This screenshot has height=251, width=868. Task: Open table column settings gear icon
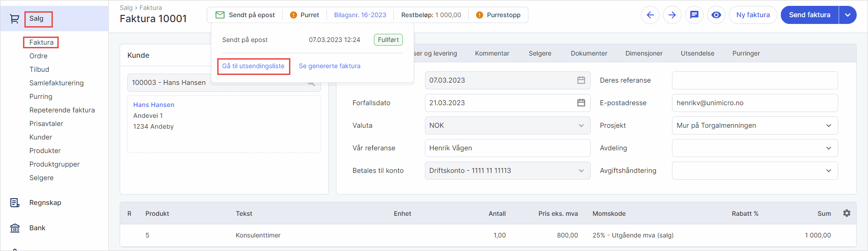(847, 213)
